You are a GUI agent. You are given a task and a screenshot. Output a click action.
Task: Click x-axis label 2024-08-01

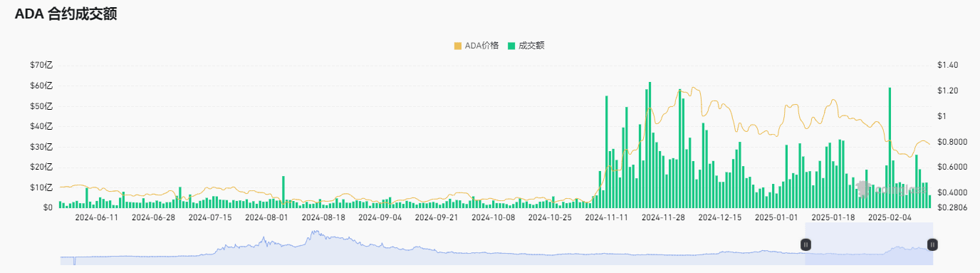[x=266, y=217]
